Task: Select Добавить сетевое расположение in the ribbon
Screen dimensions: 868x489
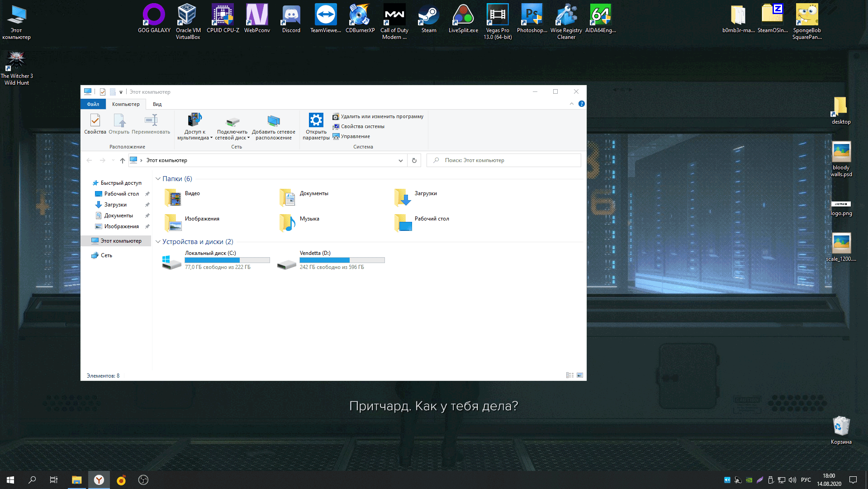Action: (273, 126)
